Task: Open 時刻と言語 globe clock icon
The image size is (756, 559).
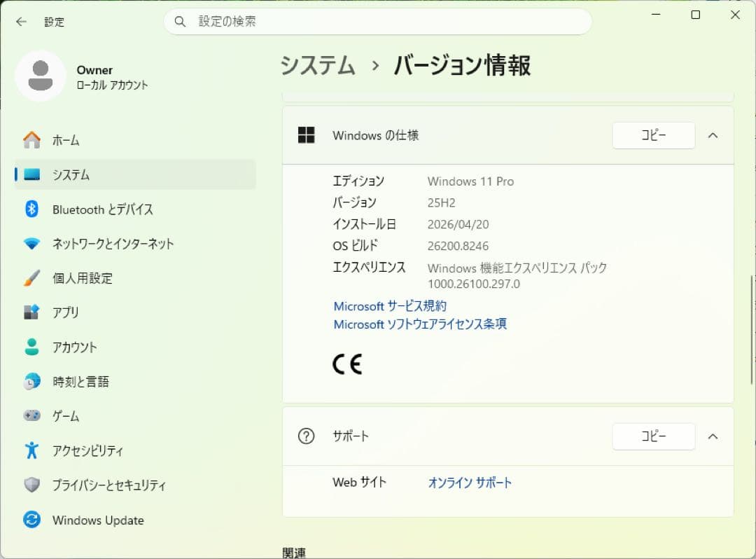Action: [x=31, y=382]
